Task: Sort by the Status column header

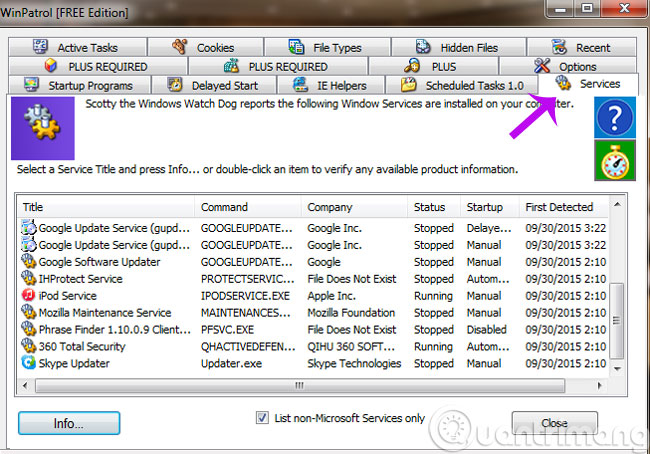Action: 434,207
